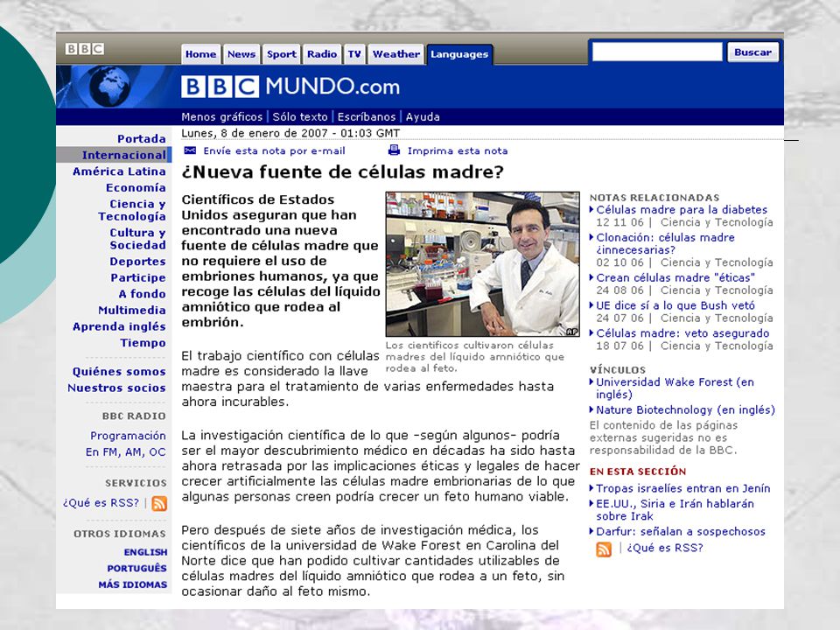Open América Latina section
Image resolution: width=840 pixels, height=630 pixels.
[x=119, y=171]
